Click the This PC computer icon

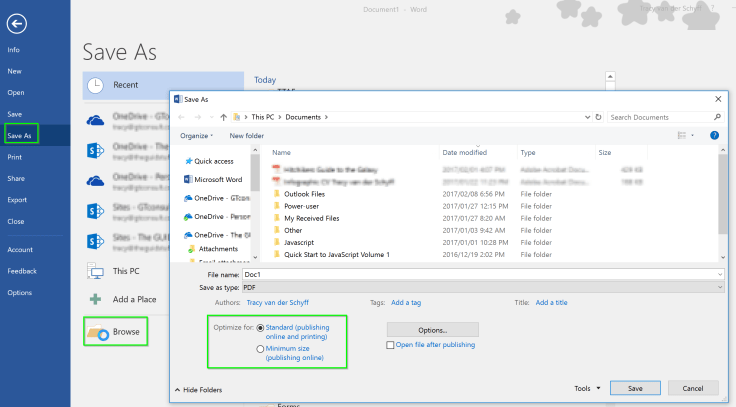96,271
